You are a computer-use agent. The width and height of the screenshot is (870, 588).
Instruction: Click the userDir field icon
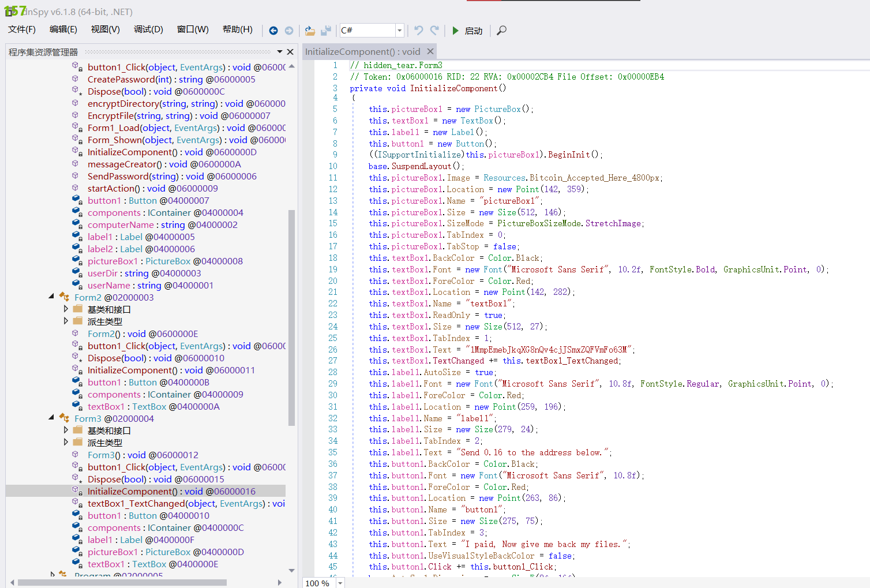click(x=77, y=273)
